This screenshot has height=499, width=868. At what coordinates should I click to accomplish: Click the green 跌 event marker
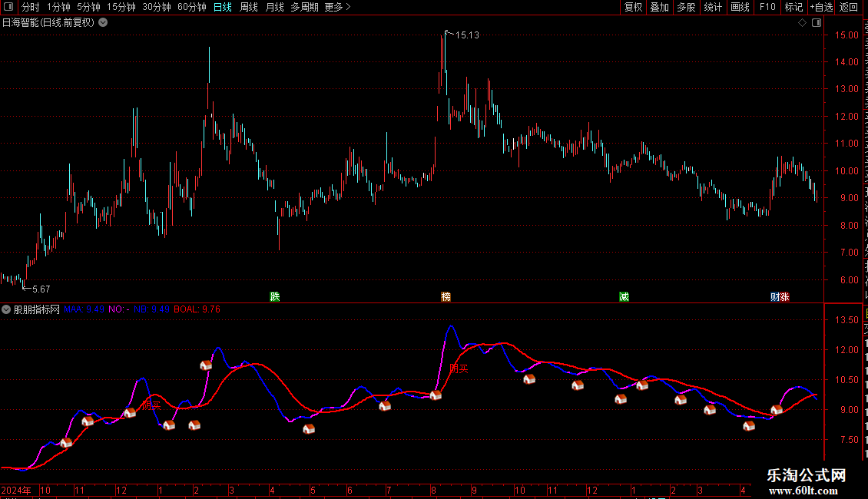click(x=274, y=297)
